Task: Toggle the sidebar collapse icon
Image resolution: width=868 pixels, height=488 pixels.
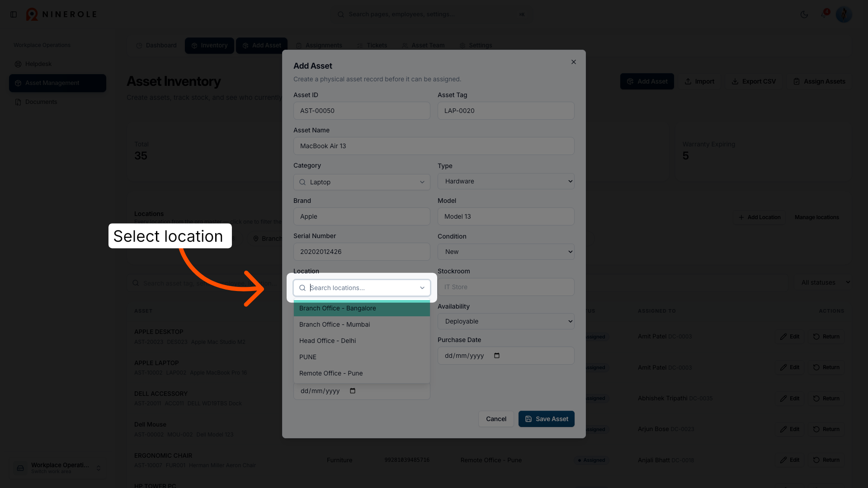Action: (x=14, y=14)
